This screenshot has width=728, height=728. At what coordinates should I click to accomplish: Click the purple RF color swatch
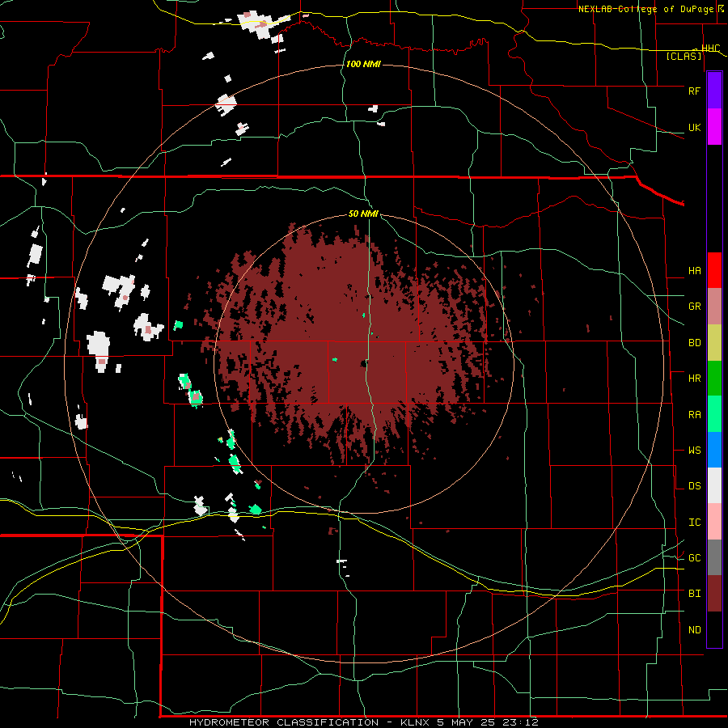(x=714, y=91)
